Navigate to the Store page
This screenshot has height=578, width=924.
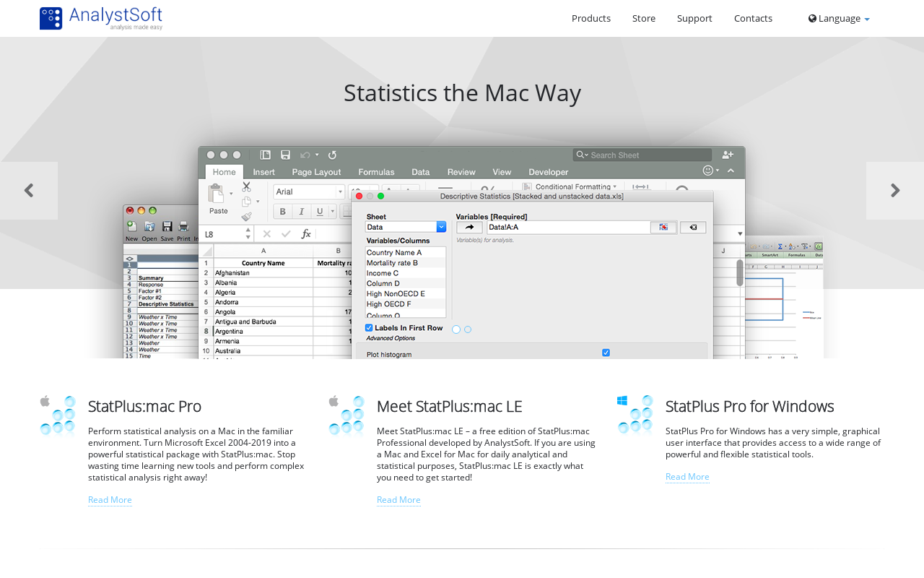pos(644,18)
